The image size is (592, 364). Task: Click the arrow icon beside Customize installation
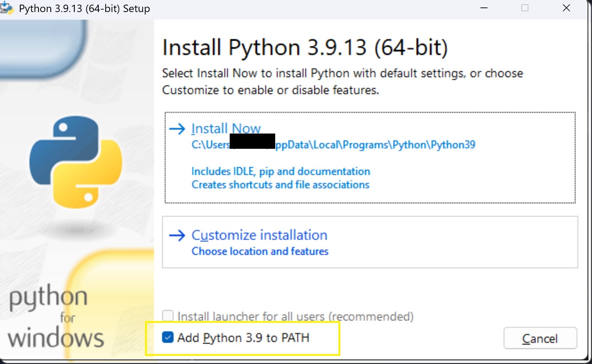pos(177,235)
